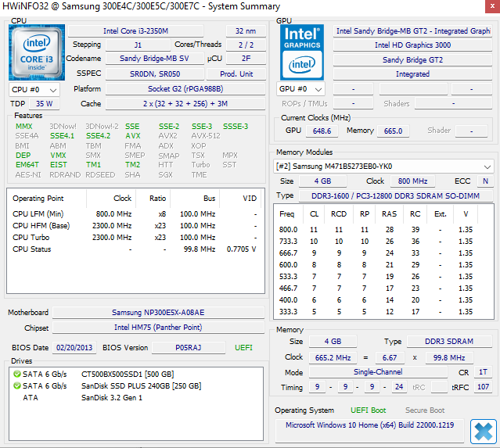Click the Socket G2 (rPGA988B) platform field

pos(185,88)
